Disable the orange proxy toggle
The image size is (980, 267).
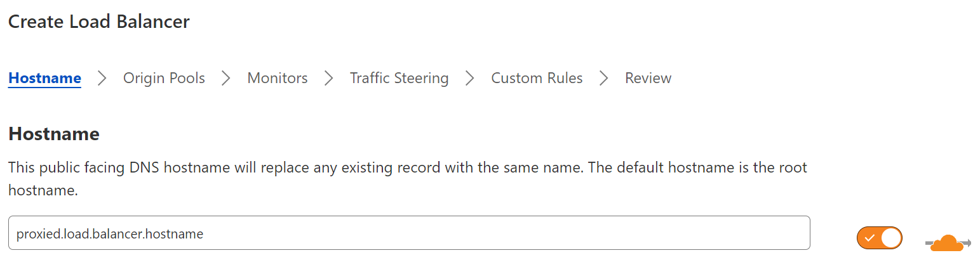879,238
